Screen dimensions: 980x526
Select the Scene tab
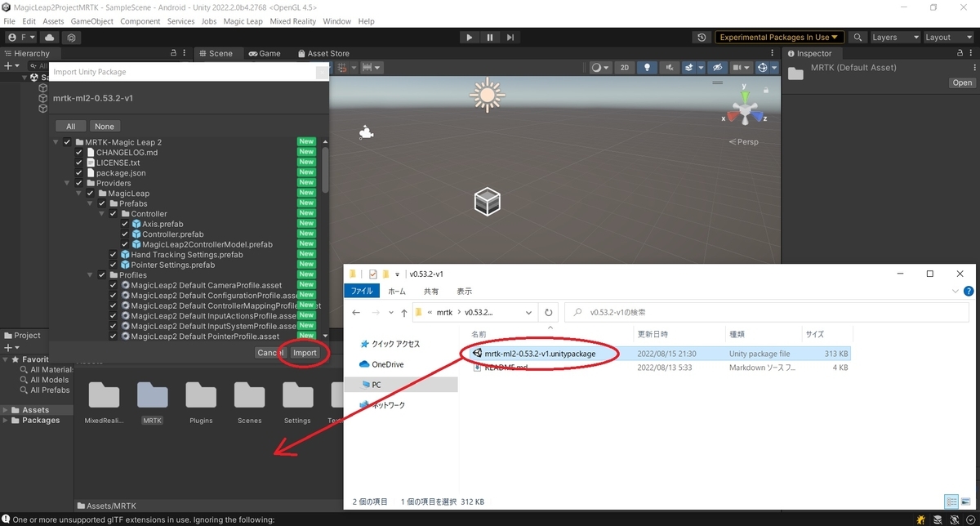tap(215, 53)
